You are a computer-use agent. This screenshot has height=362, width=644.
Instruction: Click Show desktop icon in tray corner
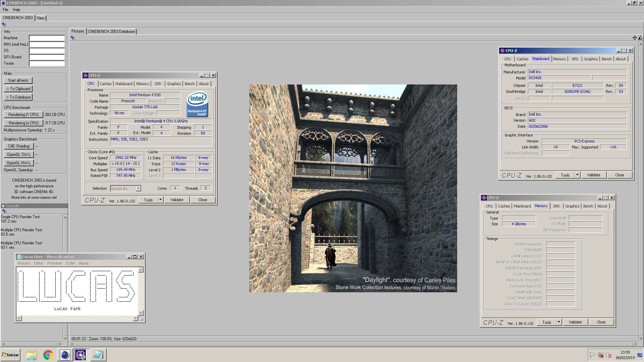[640, 355]
